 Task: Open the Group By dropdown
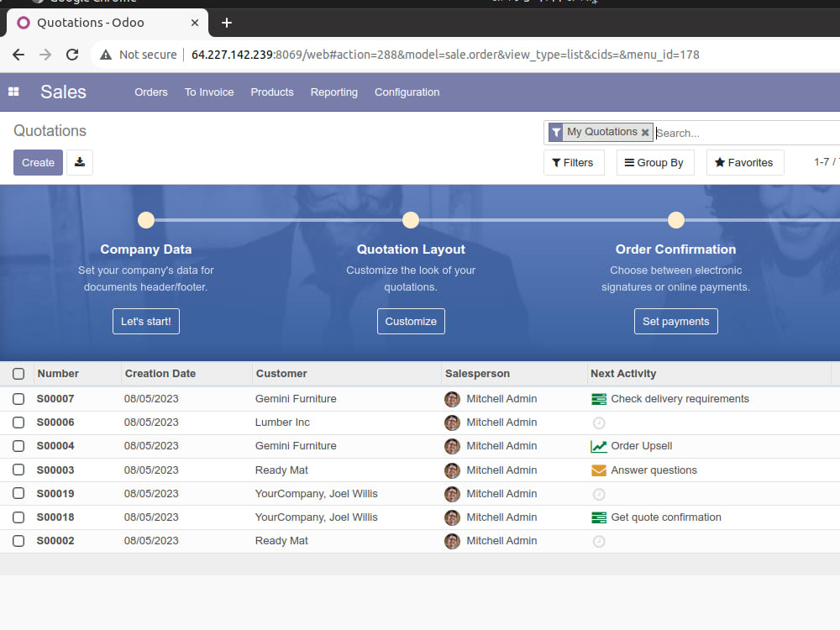click(x=655, y=162)
